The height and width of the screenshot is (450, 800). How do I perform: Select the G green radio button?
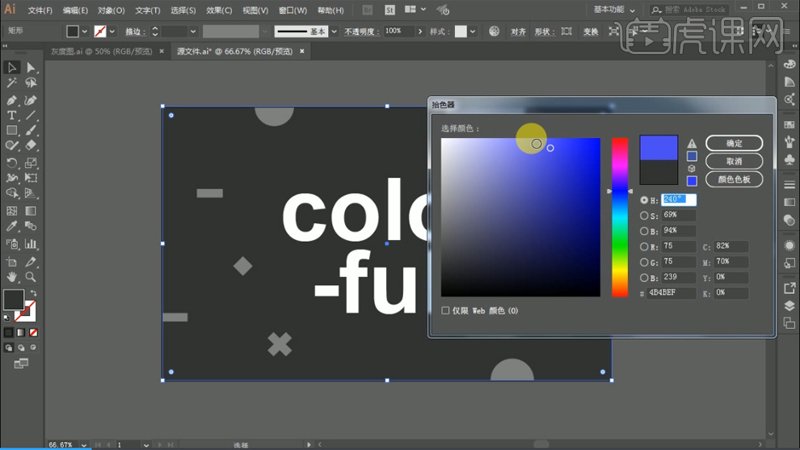click(644, 262)
